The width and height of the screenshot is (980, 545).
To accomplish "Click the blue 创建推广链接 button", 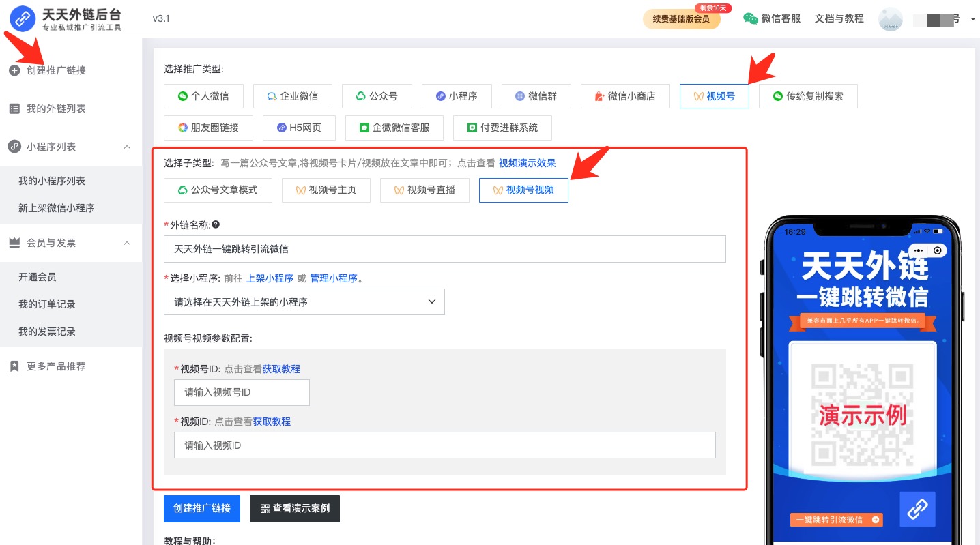I will [202, 508].
